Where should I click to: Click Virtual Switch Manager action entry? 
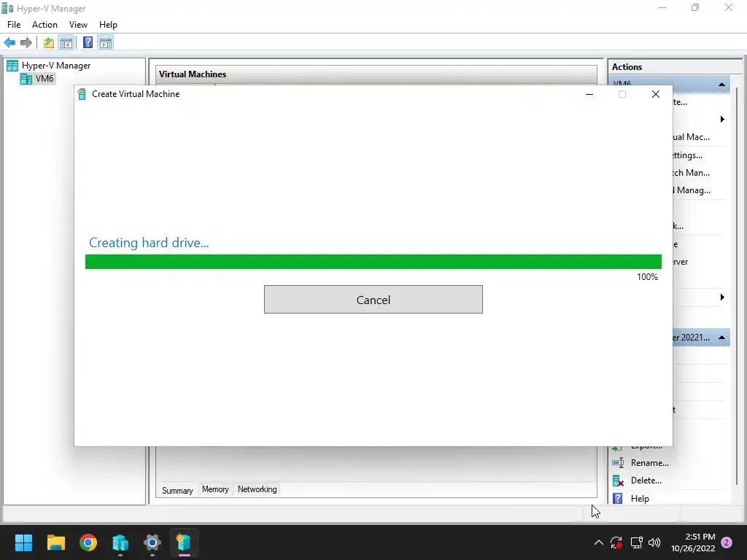pyautogui.click(x=691, y=172)
